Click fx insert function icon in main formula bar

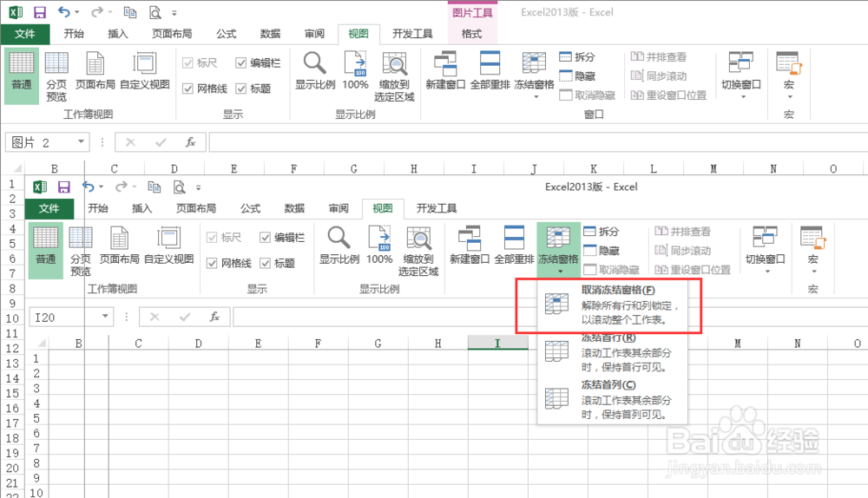pyautogui.click(x=190, y=142)
